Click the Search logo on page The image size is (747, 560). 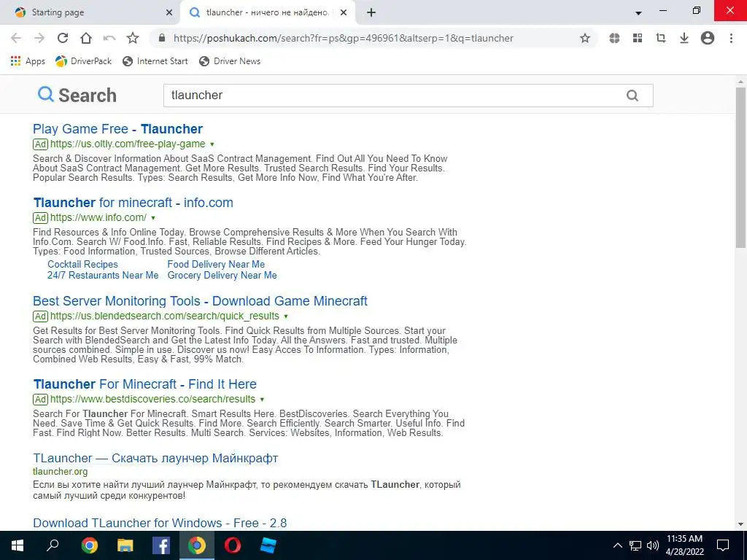point(77,96)
